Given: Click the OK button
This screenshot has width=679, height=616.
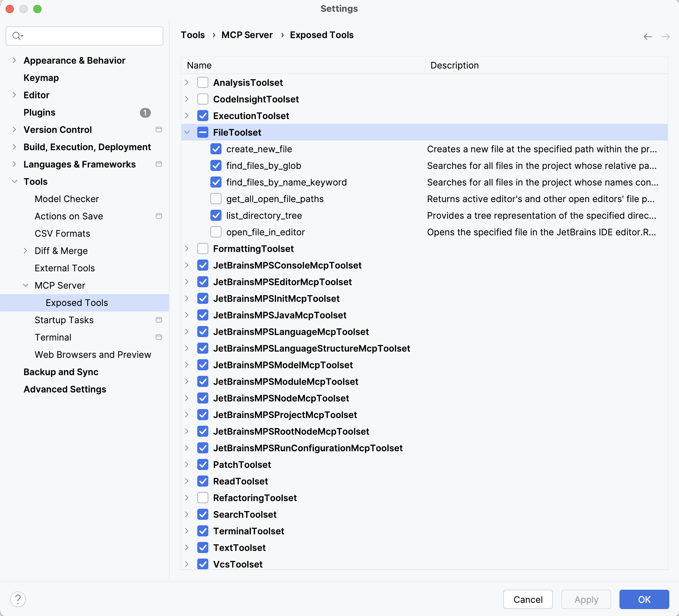Looking at the screenshot, I should 644,599.
